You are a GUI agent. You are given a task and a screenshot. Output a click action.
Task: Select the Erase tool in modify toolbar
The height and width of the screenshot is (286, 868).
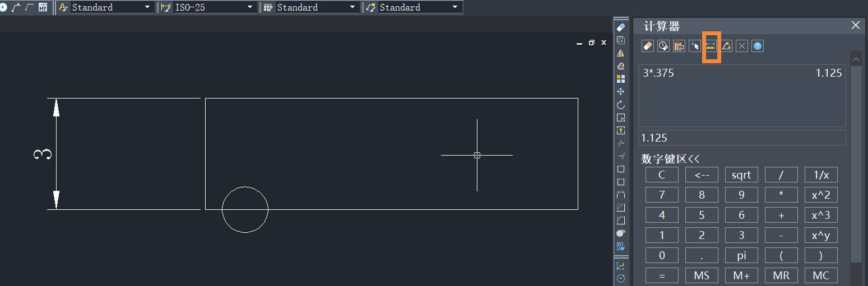pos(620,27)
